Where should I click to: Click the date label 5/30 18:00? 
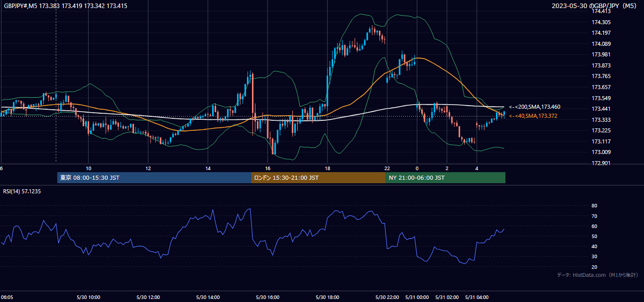click(328, 297)
